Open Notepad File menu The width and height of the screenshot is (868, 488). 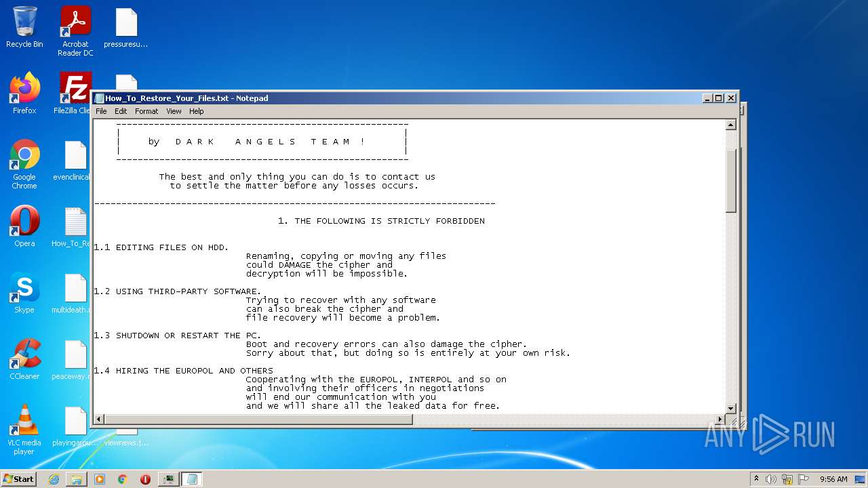(x=101, y=111)
